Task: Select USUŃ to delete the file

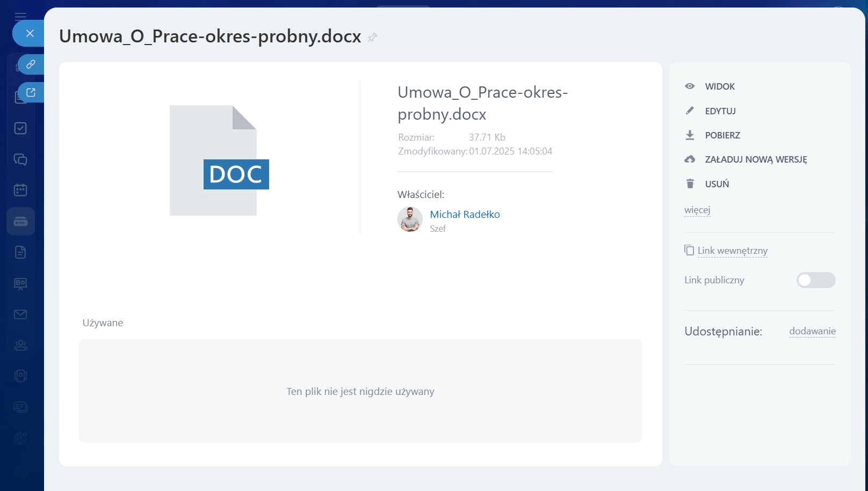Action: pyautogui.click(x=717, y=184)
